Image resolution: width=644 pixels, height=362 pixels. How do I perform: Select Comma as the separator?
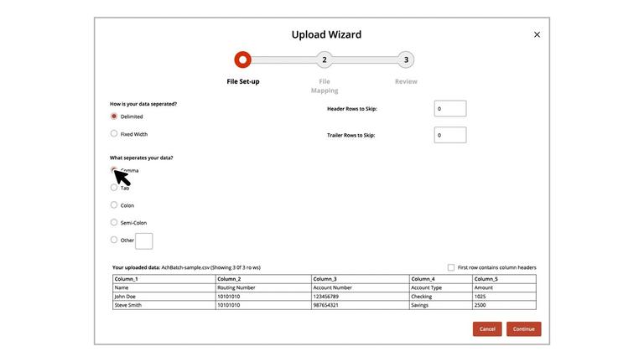[114, 170]
